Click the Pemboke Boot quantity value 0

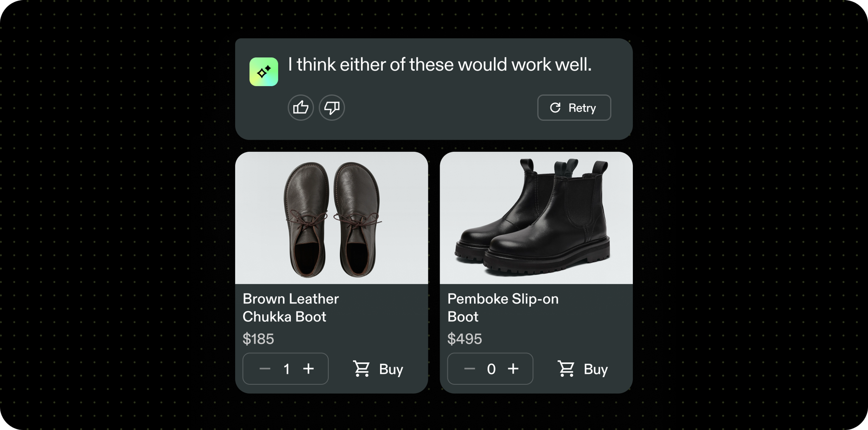point(491,369)
